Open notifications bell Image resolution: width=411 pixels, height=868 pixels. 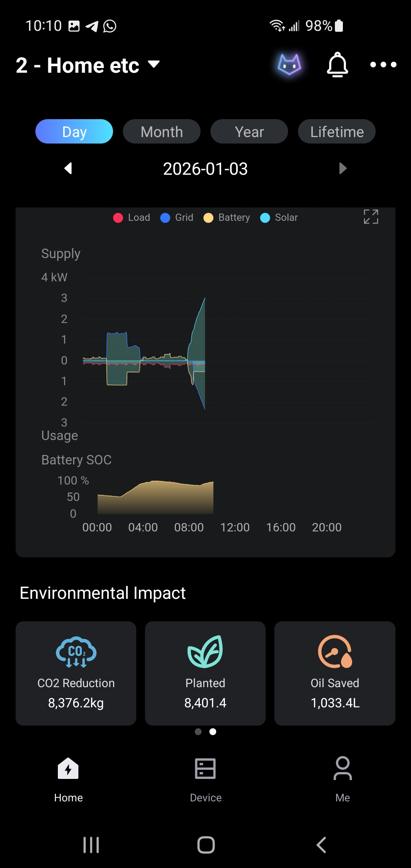pyautogui.click(x=338, y=65)
